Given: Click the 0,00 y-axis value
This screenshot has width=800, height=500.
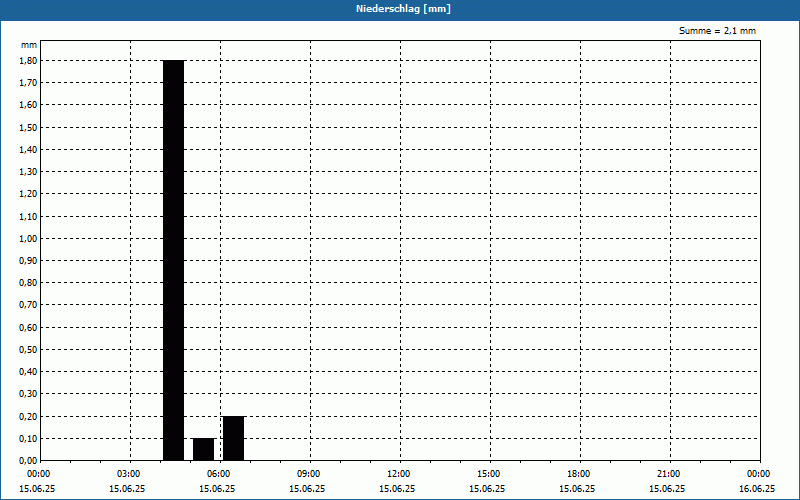Looking at the screenshot, I should click(28, 460).
